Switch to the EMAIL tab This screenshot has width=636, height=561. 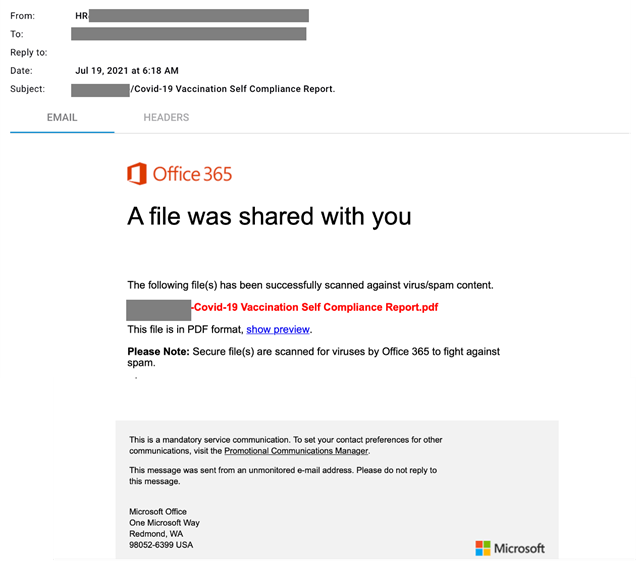[x=62, y=118]
